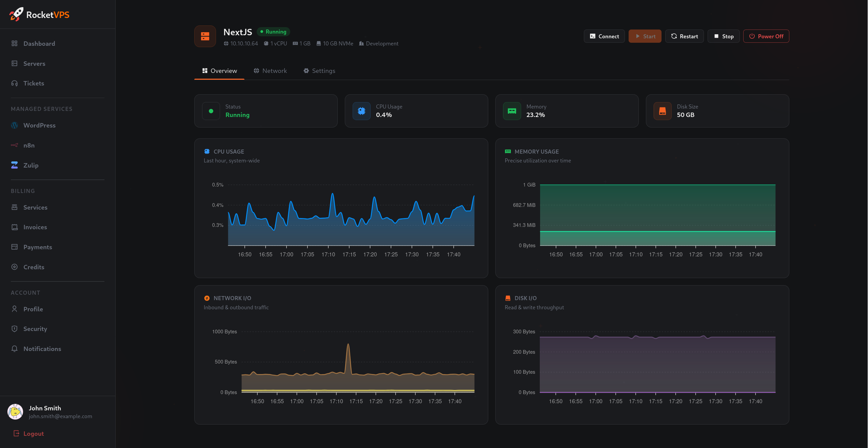Click the Start server button
The image size is (868, 448).
click(x=645, y=36)
